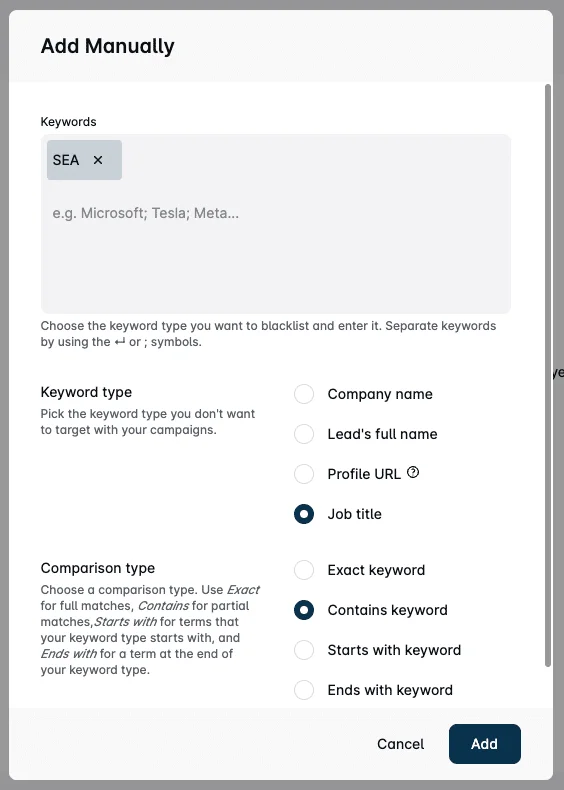Click the Job title label text
This screenshot has height=790, width=564.
[x=354, y=514]
